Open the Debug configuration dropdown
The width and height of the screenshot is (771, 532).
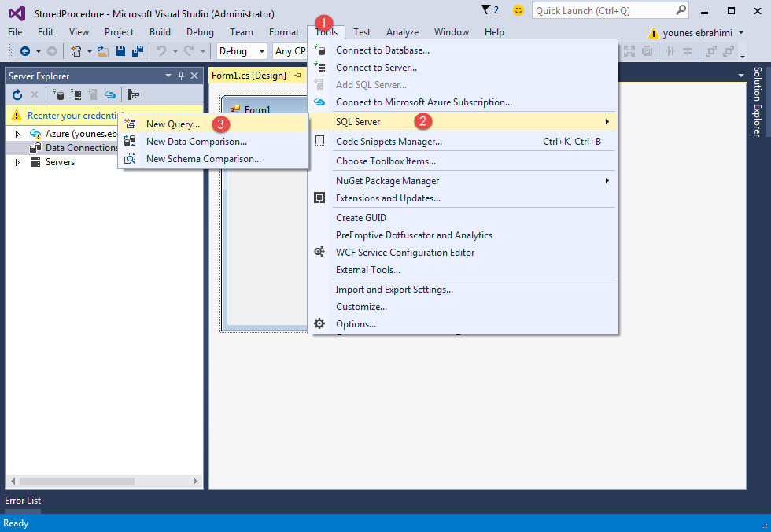click(x=239, y=50)
